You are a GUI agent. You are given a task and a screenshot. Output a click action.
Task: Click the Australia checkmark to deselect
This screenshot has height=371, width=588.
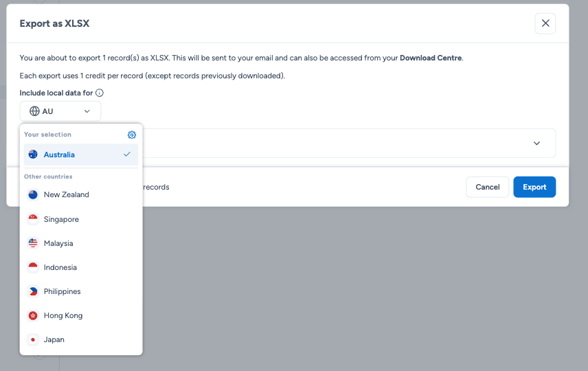tap(127, 155)
